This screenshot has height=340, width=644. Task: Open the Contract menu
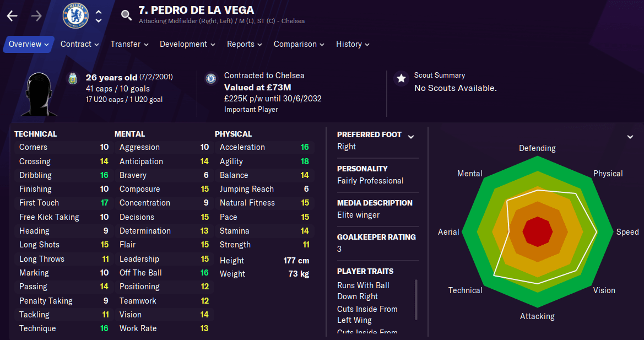click(80, 44)
